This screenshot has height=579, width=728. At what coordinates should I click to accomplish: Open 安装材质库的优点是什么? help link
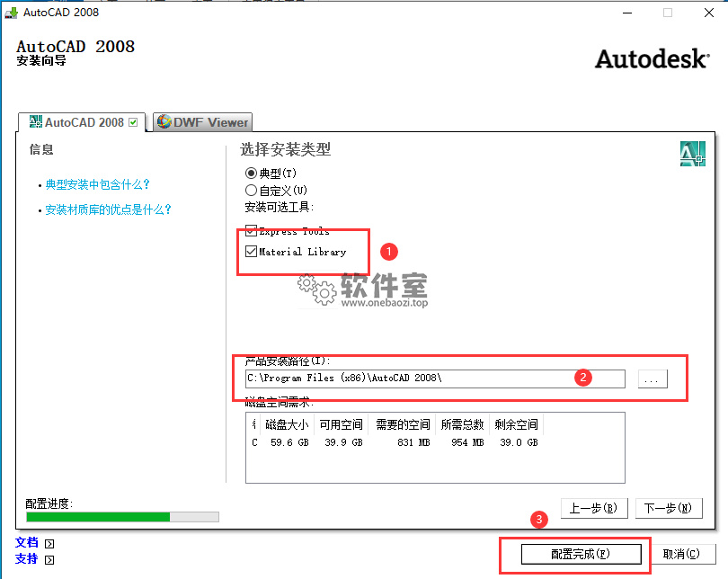tap(108, 209)
